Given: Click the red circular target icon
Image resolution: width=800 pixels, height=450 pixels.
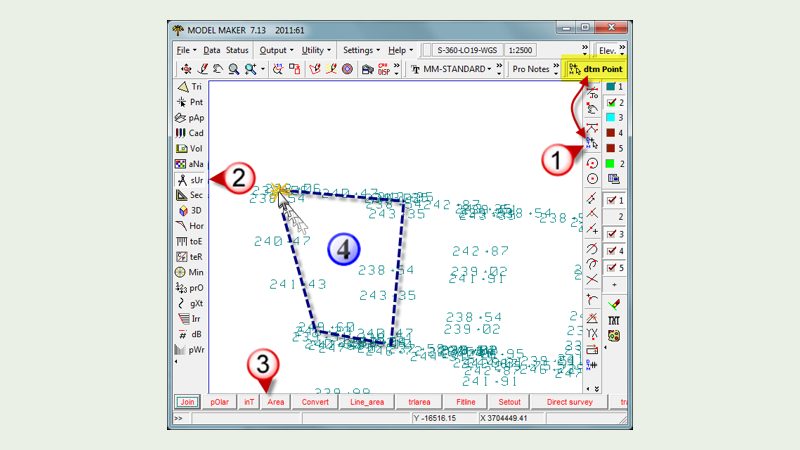Looking at the screenshot, I should (347, 69).
